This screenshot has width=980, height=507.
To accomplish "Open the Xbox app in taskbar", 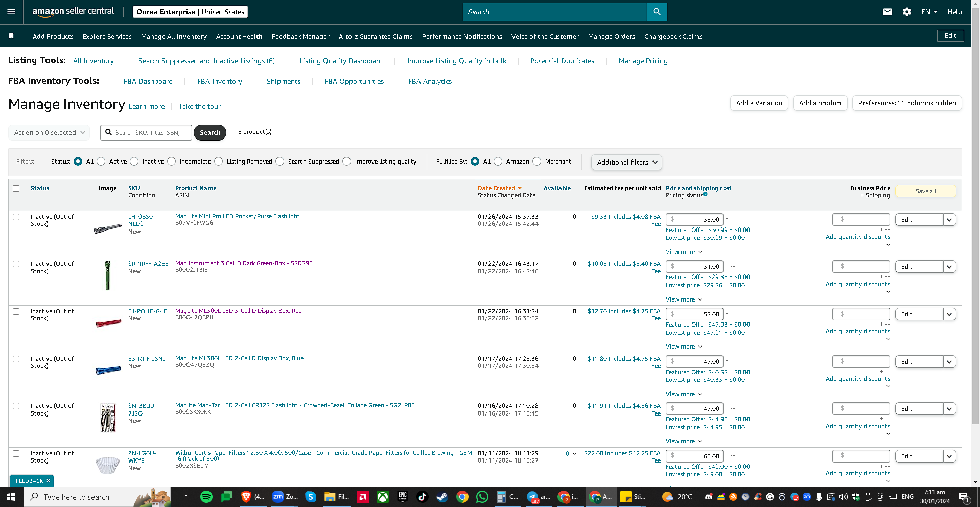I will [x=382, y=496].
